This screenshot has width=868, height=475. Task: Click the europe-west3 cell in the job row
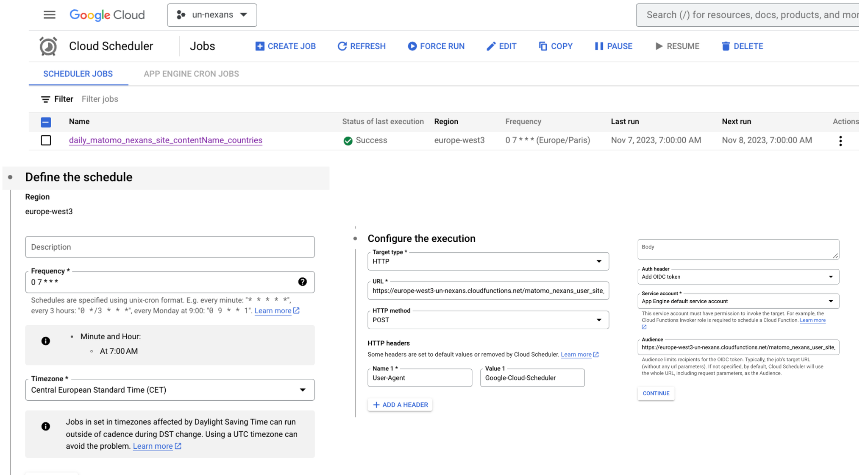pyautogui.click(x=459, y=140)
